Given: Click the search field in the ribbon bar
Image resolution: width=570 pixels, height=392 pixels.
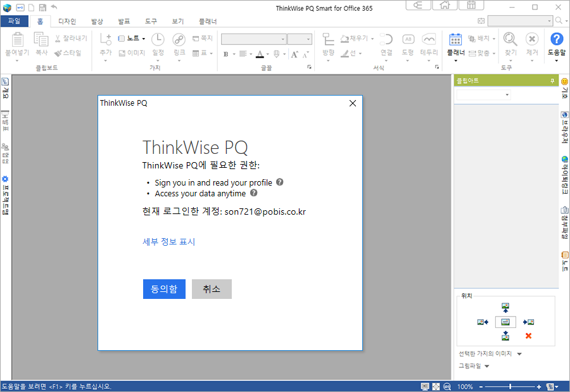Looking at the screenshot, I should click(520, 21).
